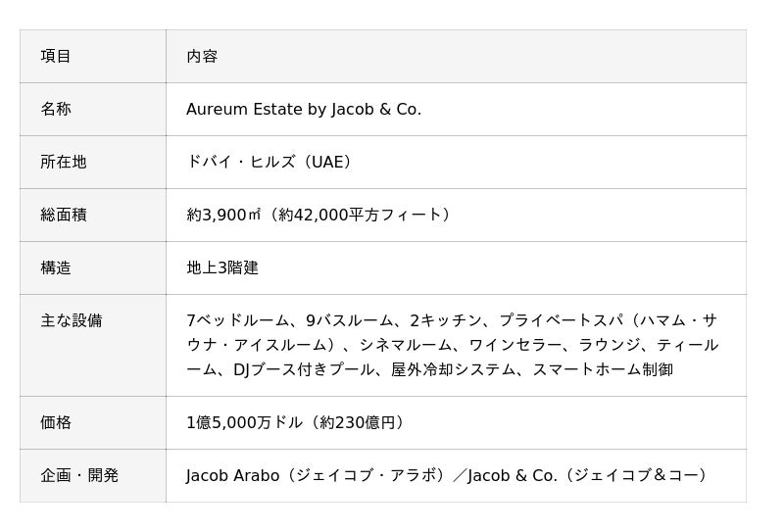Select the 価格 row label
This screenshot has width=784, height=532.
(56, 422)
